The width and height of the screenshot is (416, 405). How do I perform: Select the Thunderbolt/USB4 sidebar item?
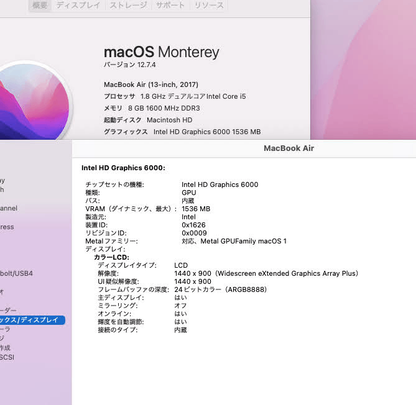click(16, 273)
